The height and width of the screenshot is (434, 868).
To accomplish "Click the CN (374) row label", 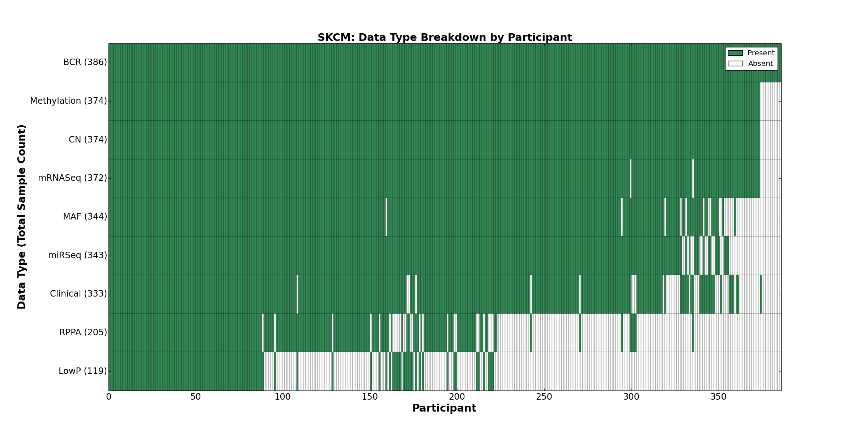I will click(x=88, y=140).
